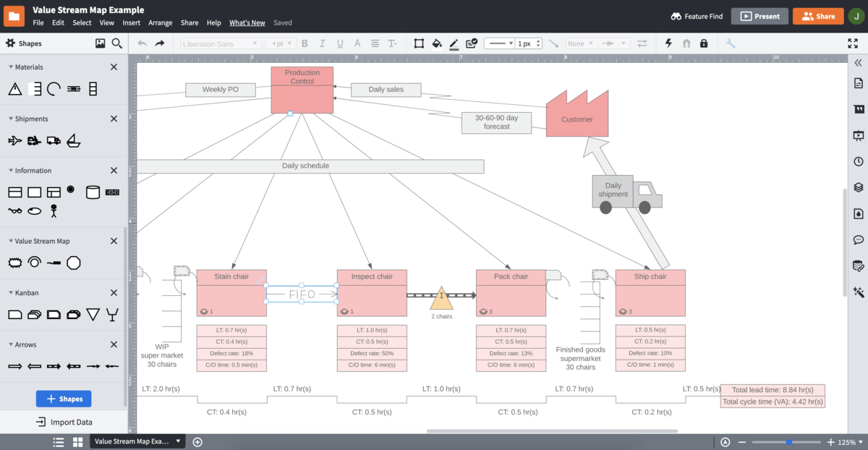
Task: Pick the truck shape in Shipments
Action: tap(54, 140)
